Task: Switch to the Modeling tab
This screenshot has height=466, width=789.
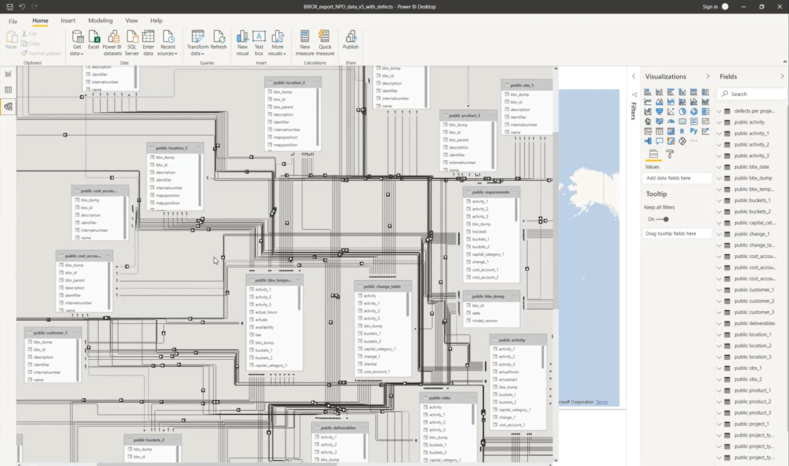Action: [x=101, y=21]
